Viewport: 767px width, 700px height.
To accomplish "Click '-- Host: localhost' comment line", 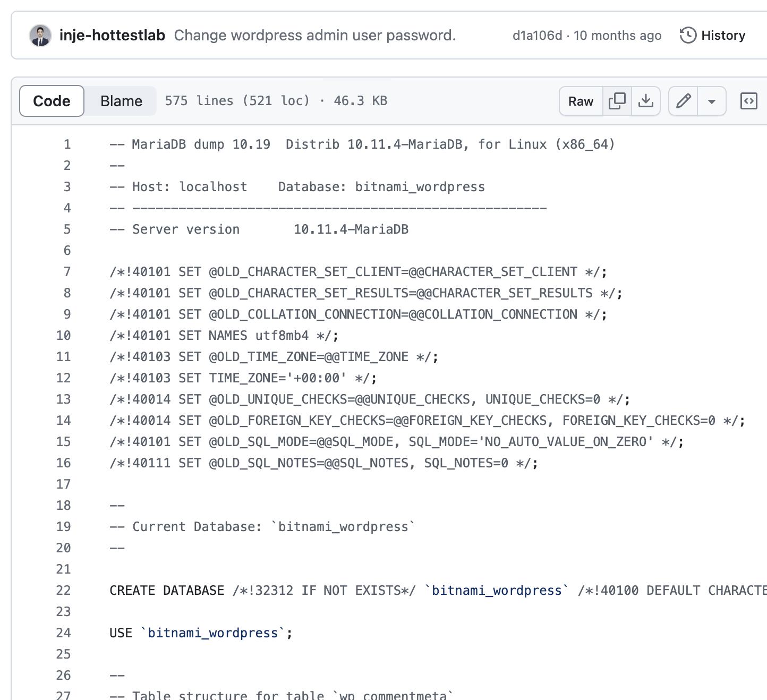I will click(297, 187).
